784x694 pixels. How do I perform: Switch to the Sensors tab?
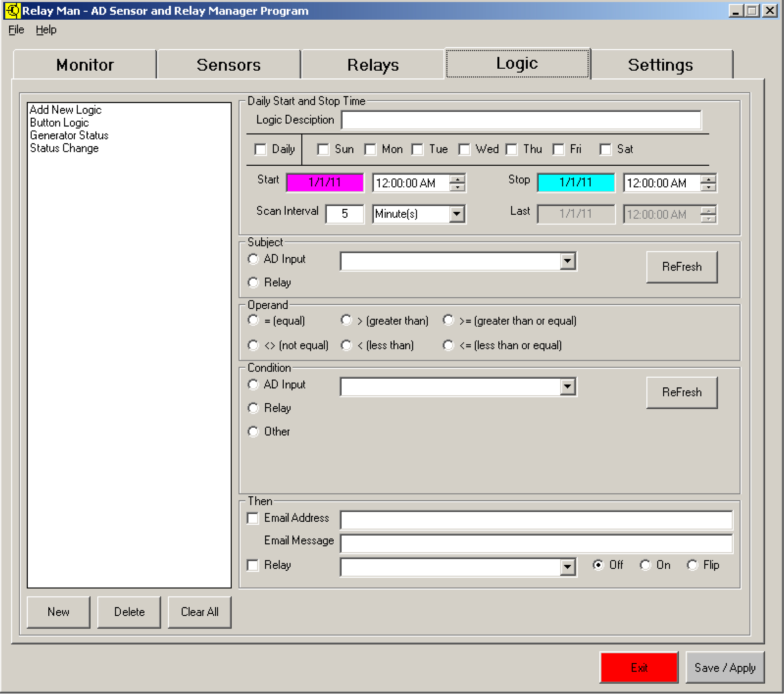pyautogui.click(x=229, y=65)
